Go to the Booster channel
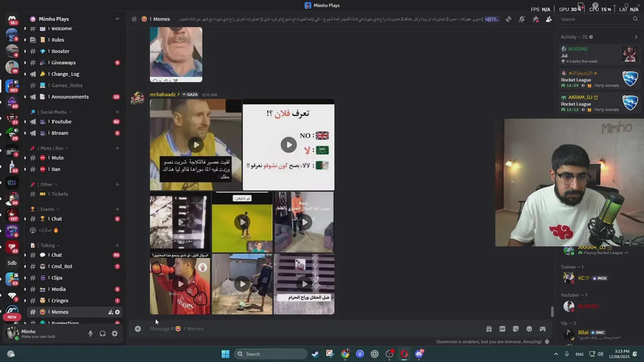Image resolution: width=644 pixels, height=362 pixels. [74, 51]
